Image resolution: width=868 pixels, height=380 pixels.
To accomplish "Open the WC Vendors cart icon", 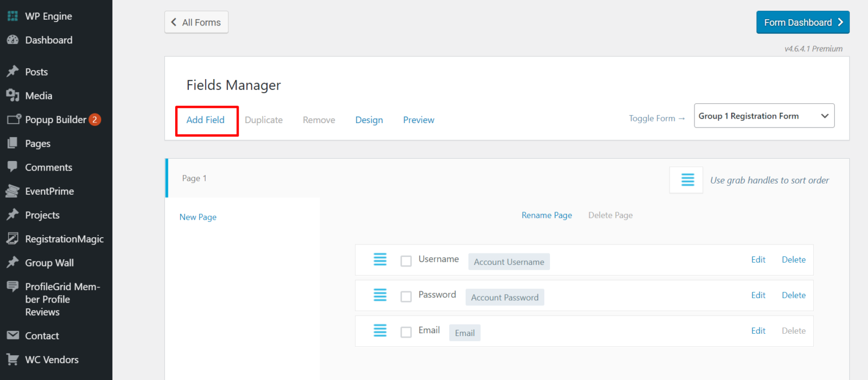I will pyautogui.click(x=12, y=359).
